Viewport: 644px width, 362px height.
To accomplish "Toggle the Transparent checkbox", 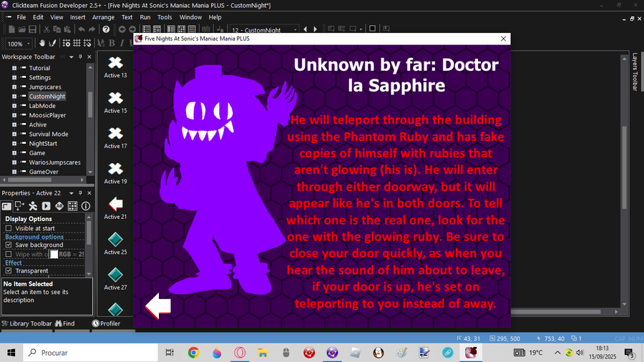I will tap(9, 271).
